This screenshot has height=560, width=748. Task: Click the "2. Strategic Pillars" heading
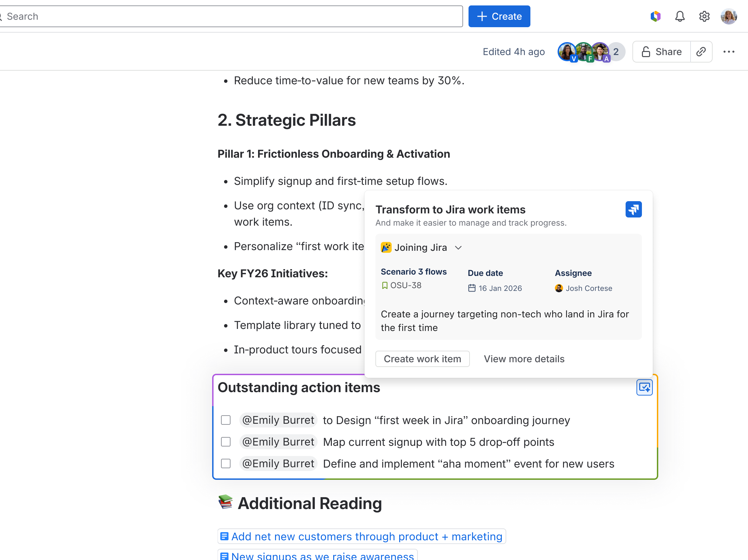click(287, 120)
